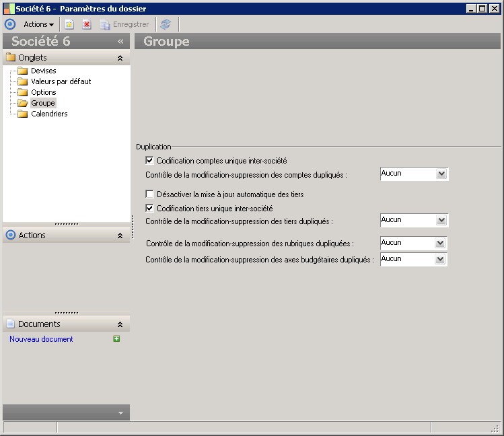
Task: Collapse the Actions panel section
Action: click(x=120, y=236)
